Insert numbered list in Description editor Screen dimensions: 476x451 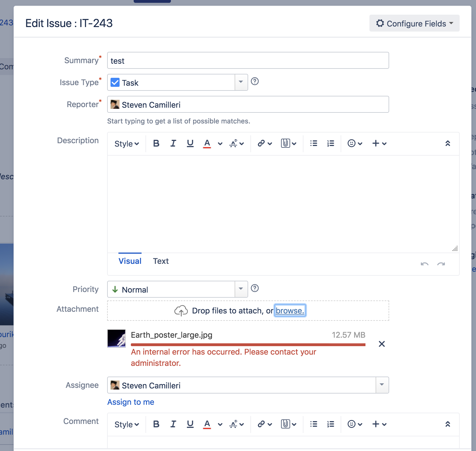(x=330, y=143)
